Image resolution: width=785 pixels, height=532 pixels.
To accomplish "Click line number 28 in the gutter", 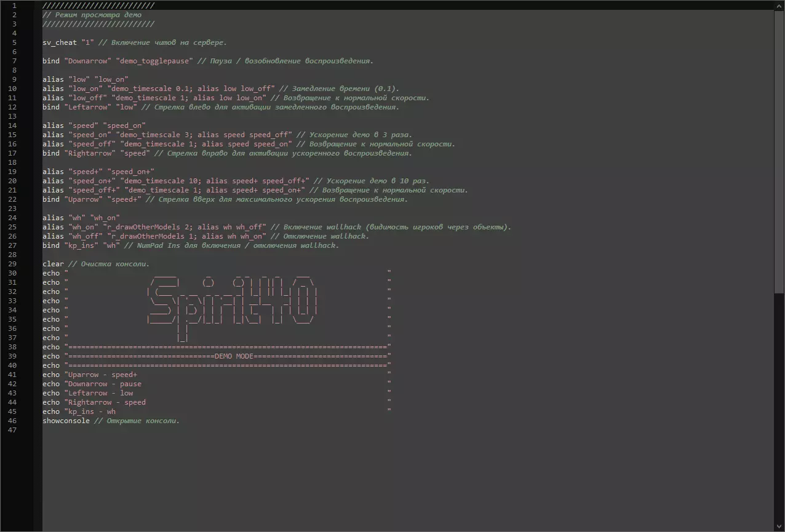I will pos(13,255).
